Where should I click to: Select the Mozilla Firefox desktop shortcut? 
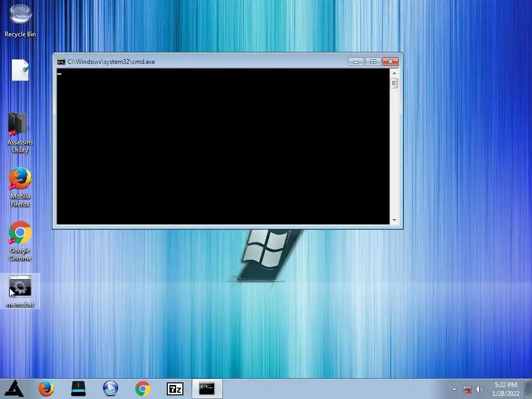point(20,187)
